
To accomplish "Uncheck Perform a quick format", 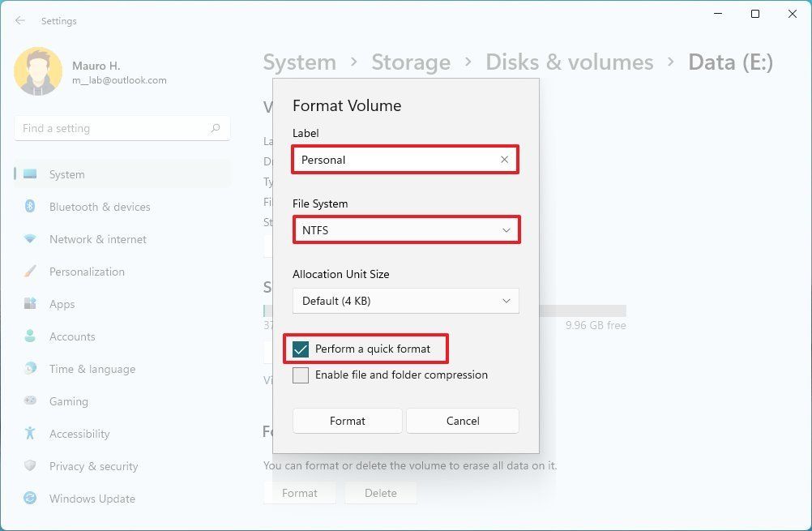I will [302, 349].
